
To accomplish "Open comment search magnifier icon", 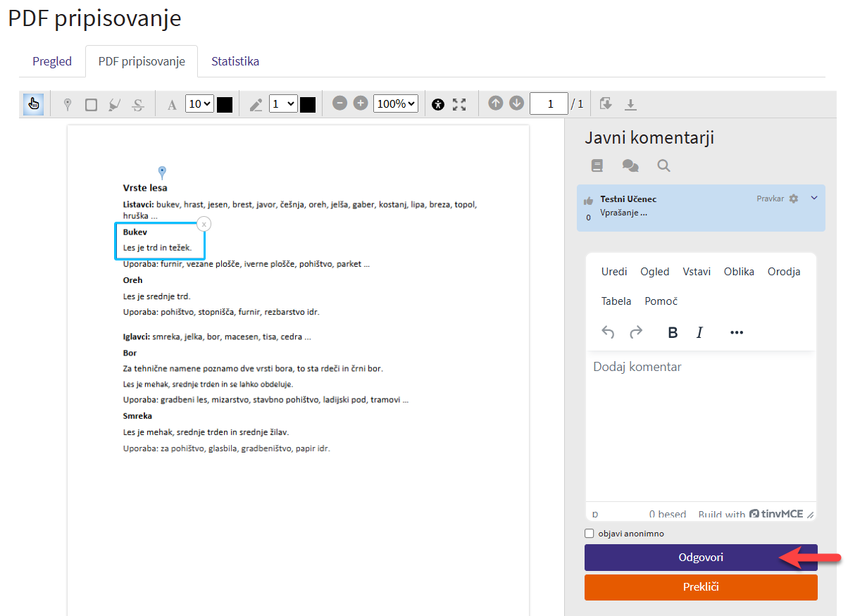I will point(663,165).
